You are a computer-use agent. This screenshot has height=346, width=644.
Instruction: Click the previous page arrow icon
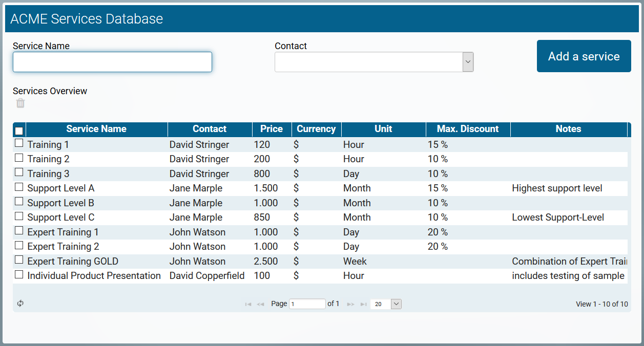(x=261, y=304)
